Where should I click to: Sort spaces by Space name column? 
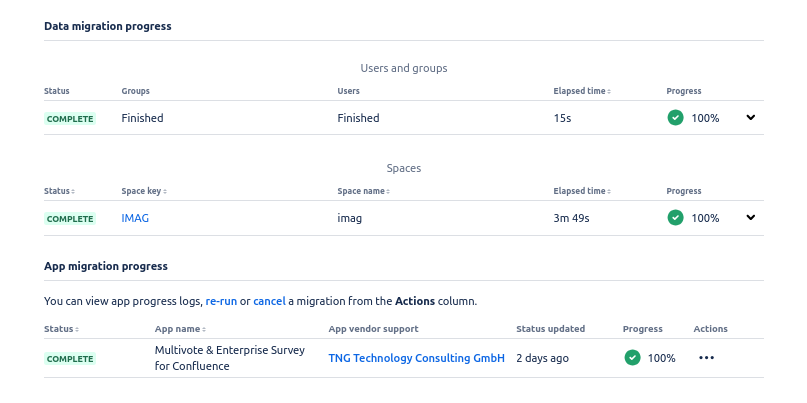pyautogui.click(x=363, y=191)
